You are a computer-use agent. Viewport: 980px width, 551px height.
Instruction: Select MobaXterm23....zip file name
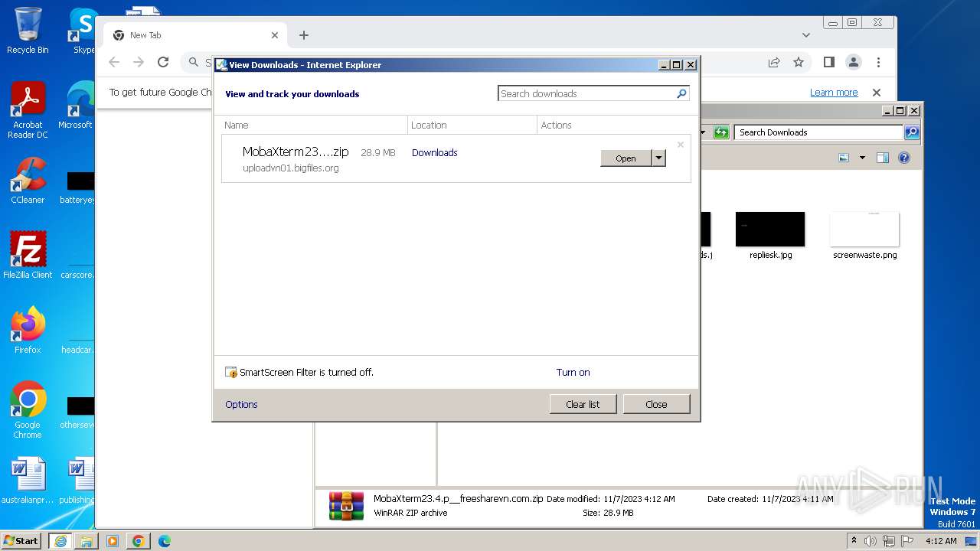point(296,152)
